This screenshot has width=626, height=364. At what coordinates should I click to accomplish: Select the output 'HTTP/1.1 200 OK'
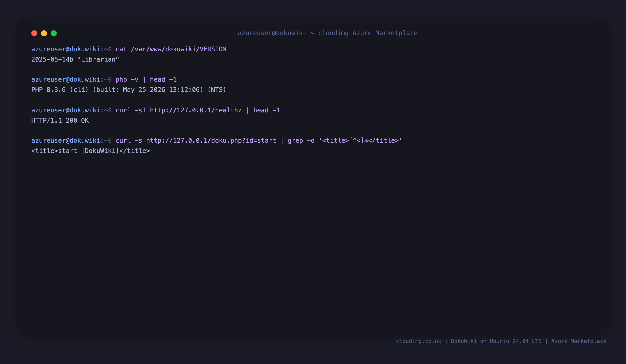(x=60, y=121)
